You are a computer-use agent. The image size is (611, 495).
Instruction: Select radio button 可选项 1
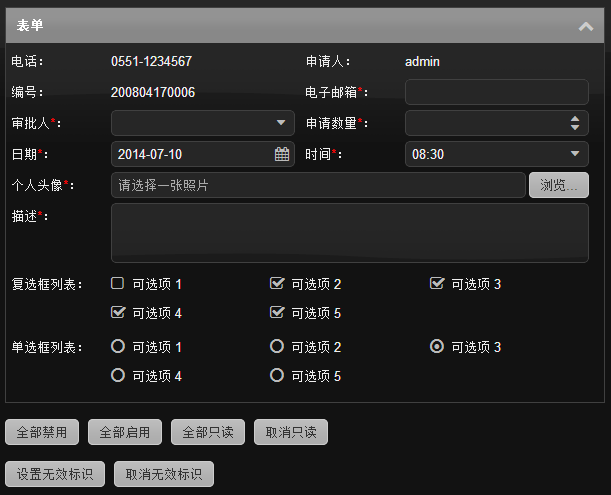click(118, 346)
